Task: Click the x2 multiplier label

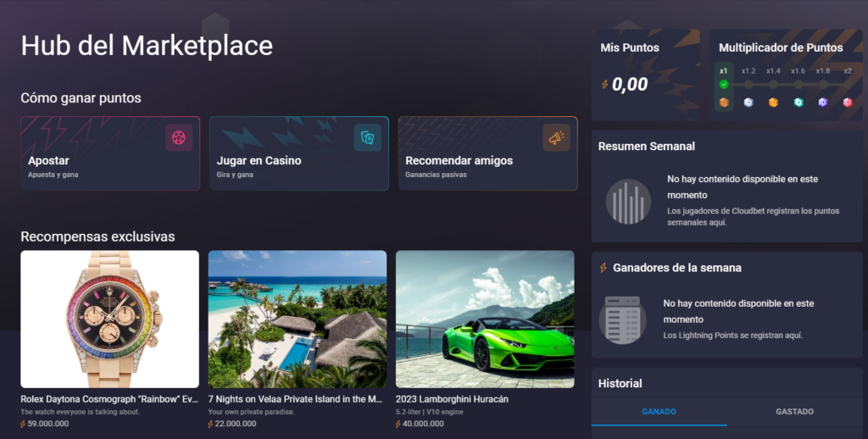Action: pyautogui.click(x=848, y=71)
